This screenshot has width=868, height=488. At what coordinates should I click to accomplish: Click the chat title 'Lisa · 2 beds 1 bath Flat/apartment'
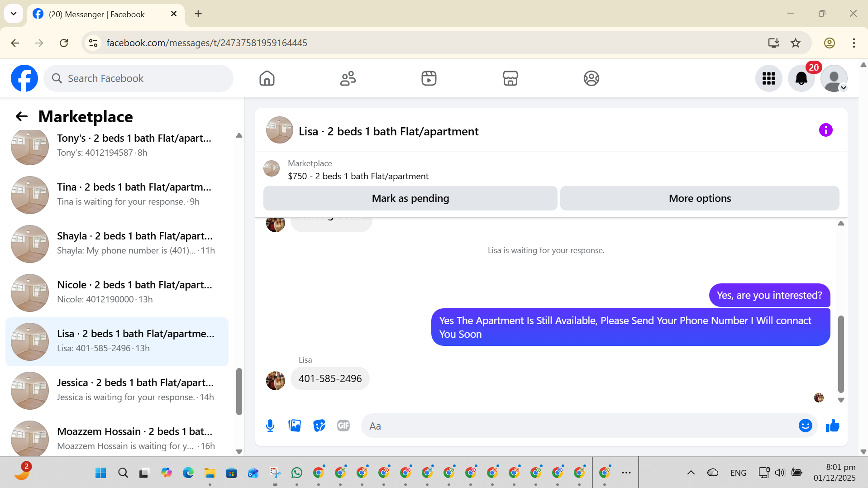[x=388, y=131]
